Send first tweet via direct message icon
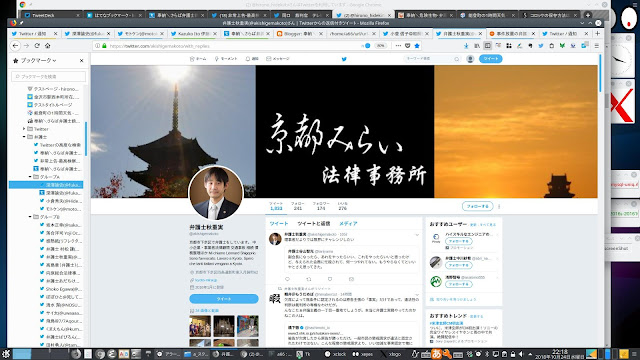Viewport: 640px width, 360px height. click(x=351, y=279)
